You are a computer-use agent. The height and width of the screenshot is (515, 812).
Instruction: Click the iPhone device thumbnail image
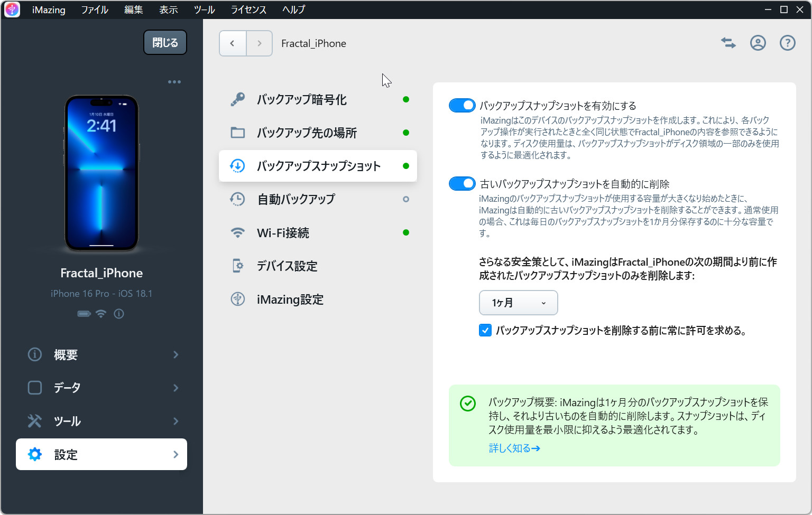tap(101, 173)
